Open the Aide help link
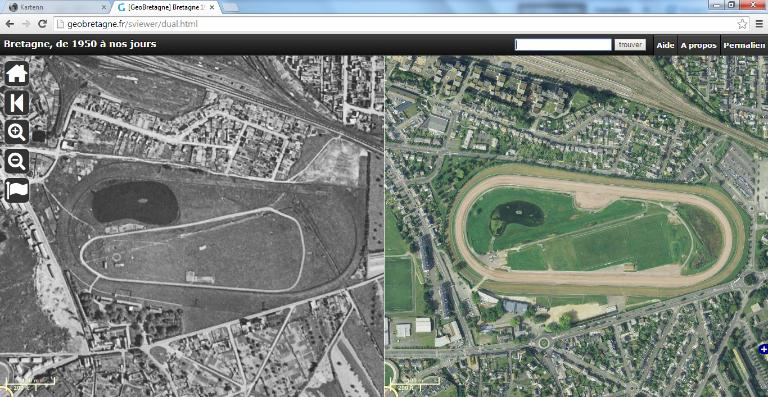Image resolution: width=768 pixels, height=397 pixels. pyautogui.click(x=665, y=45)
